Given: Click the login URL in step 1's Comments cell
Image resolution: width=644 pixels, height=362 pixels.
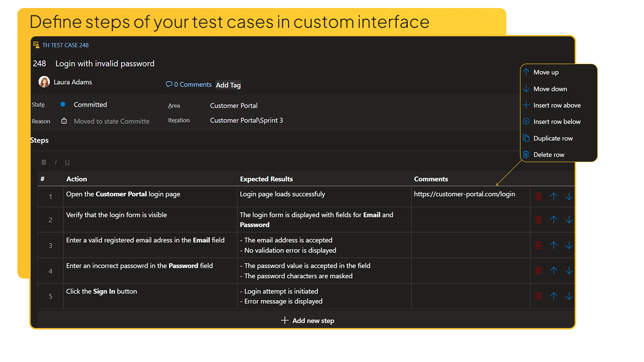Looking at the screenshot, I should tap(464, 193).
